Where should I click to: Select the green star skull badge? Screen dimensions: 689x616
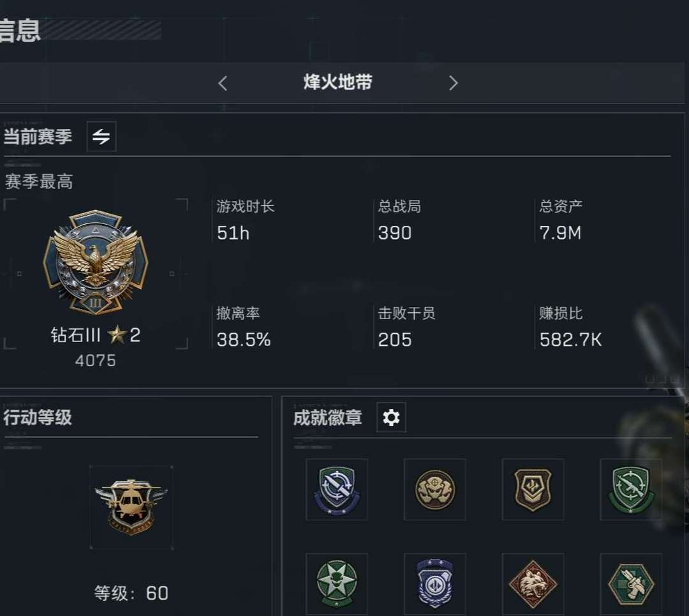(x=337, y=584)
